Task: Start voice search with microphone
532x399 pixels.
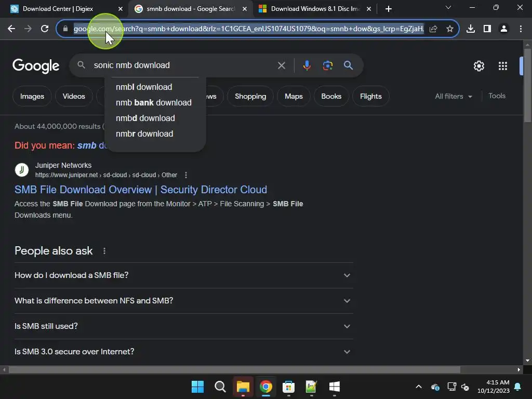Action: pos(307,65)
